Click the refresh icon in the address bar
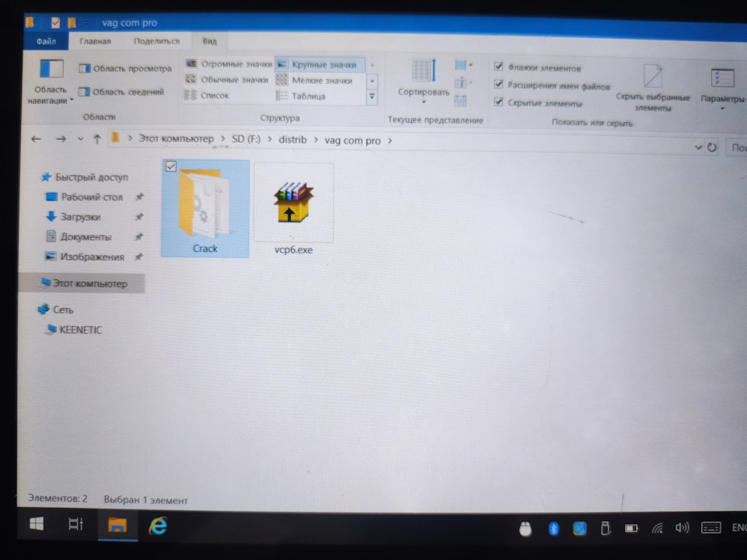Screen dimensions: 747x560 click(712, 147)
